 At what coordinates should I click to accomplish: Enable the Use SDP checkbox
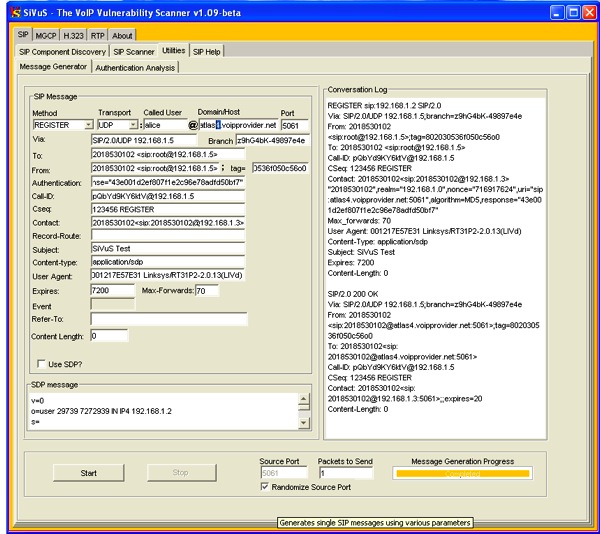[41, 364]
